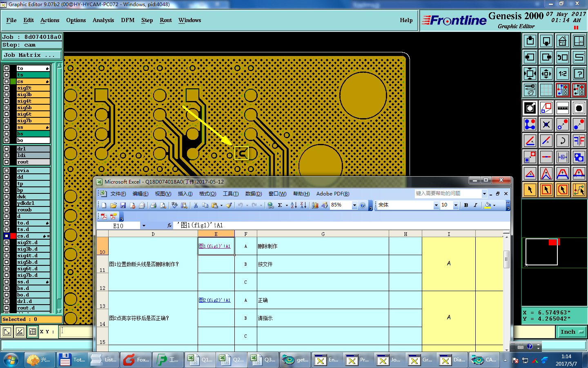Follow the 图2(fig2)'!A1 hyperlink
This screenshot has height=368, width=588.
215,300
